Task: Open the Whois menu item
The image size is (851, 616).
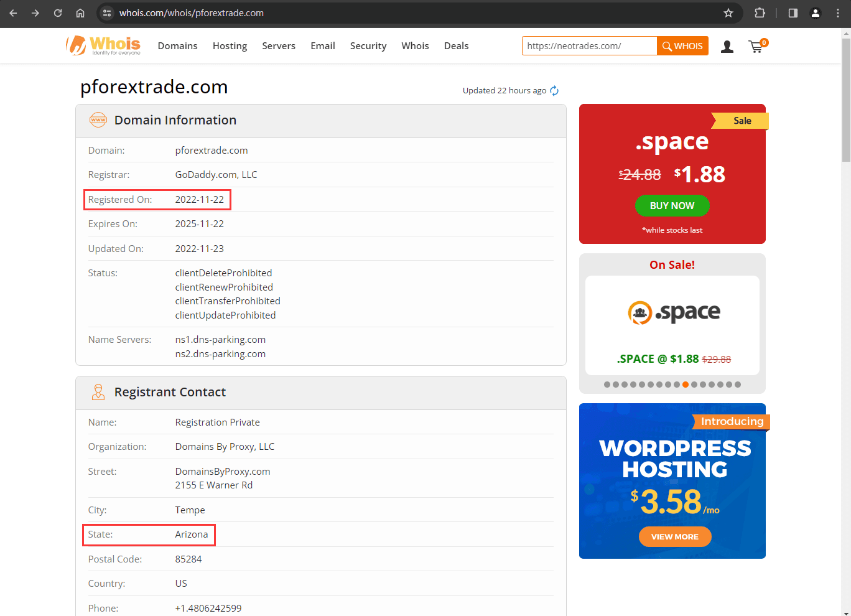Action: pos(415,46)
